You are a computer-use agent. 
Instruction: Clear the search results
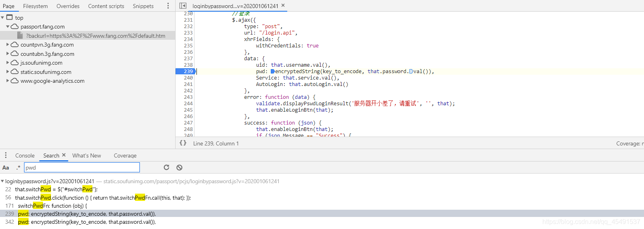(x=179, y=168)
